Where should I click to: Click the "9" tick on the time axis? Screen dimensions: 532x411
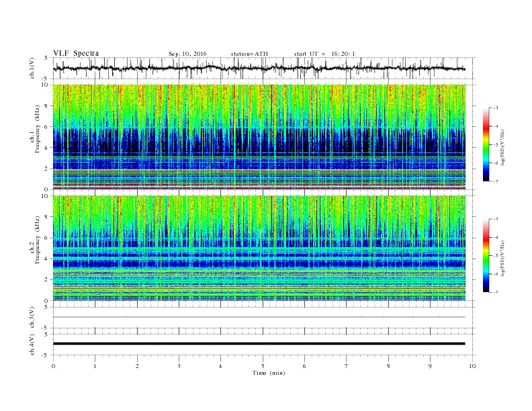pos(430,366)
